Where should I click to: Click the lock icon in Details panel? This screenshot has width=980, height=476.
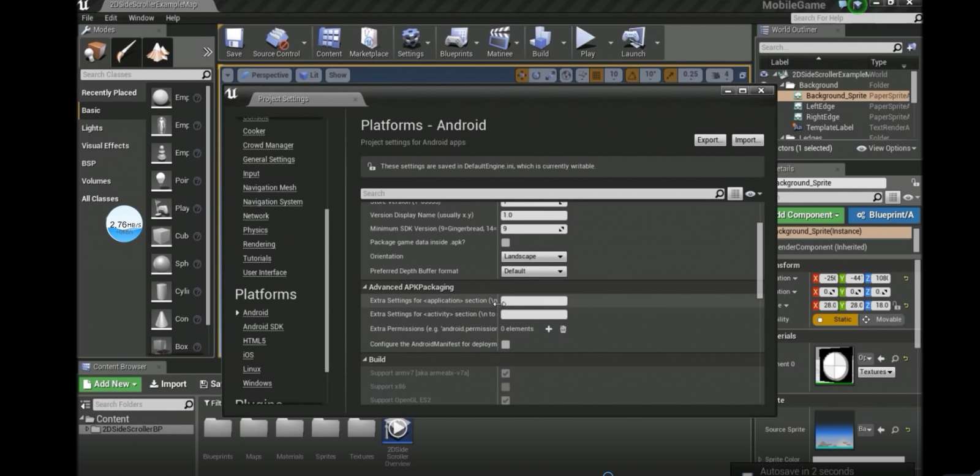click(914, 183)
